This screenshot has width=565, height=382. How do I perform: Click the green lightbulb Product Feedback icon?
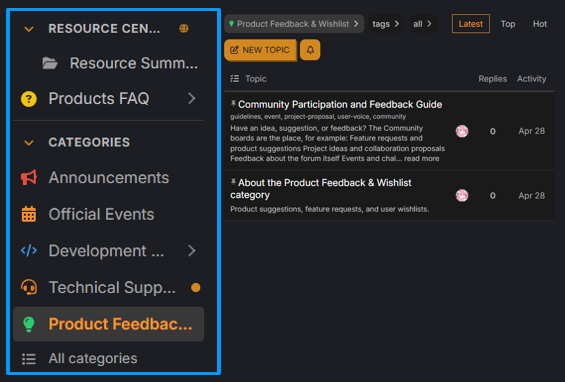pyautogui.click(x=29, y=324)
